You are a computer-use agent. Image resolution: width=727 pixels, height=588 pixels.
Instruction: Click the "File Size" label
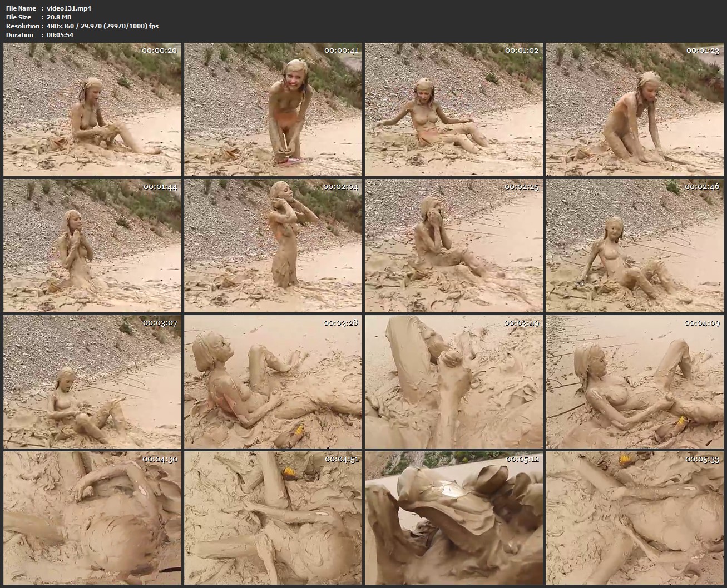pyautogui.click(x=19, y=17)
